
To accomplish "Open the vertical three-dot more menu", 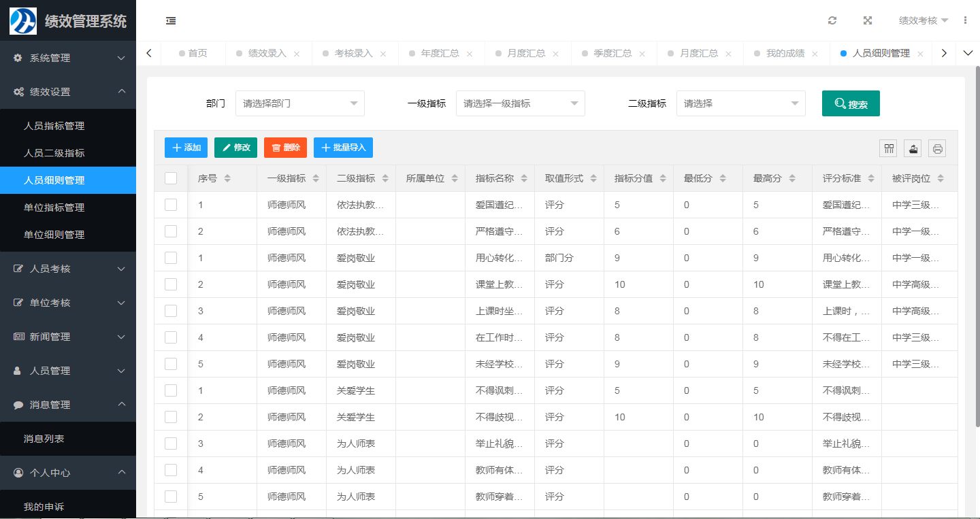I will point(965,20).
